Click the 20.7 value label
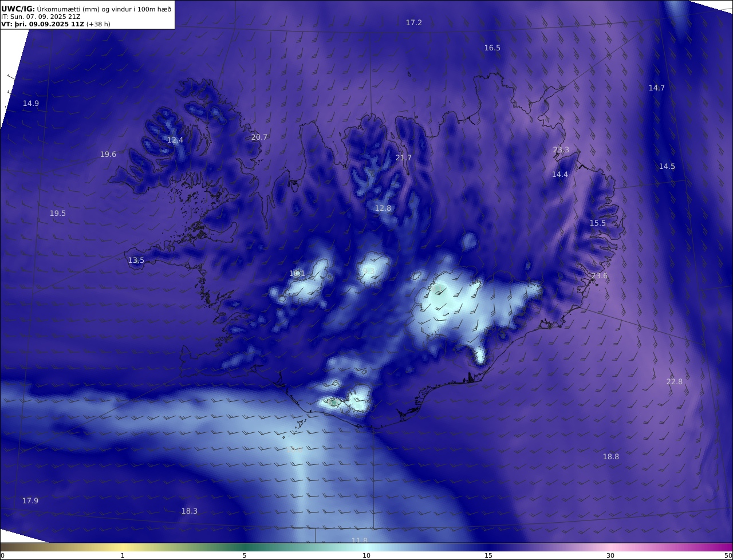The width and height of the screenshot is (733, 560). [x=259, y=137]
